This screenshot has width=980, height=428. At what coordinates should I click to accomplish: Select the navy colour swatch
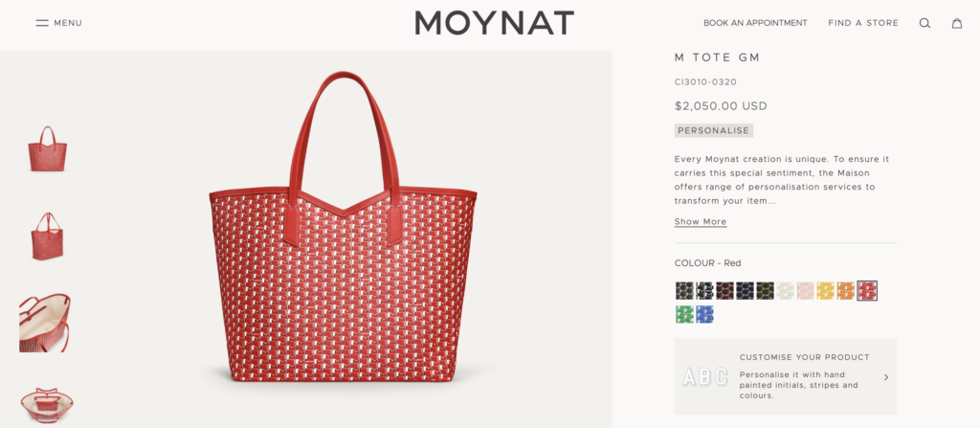tap(745, 290)
